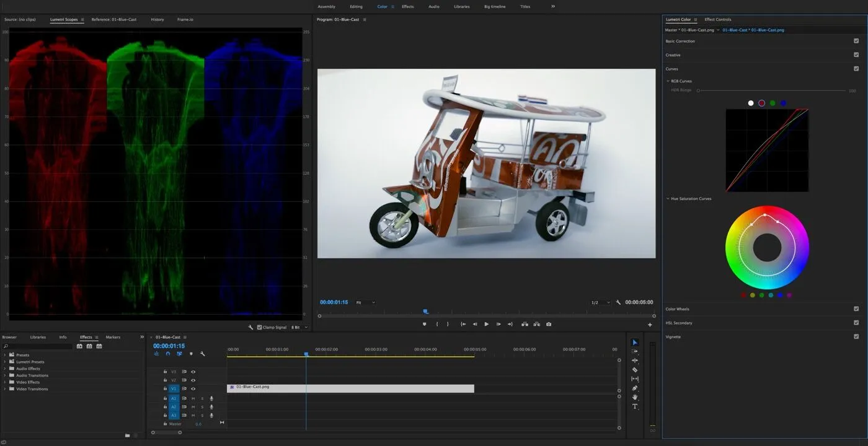Image resolution: width=868 pixels, height=446 pixels.
Task: Toggle visibility eye for track V1
Action: tap(193, 388)
